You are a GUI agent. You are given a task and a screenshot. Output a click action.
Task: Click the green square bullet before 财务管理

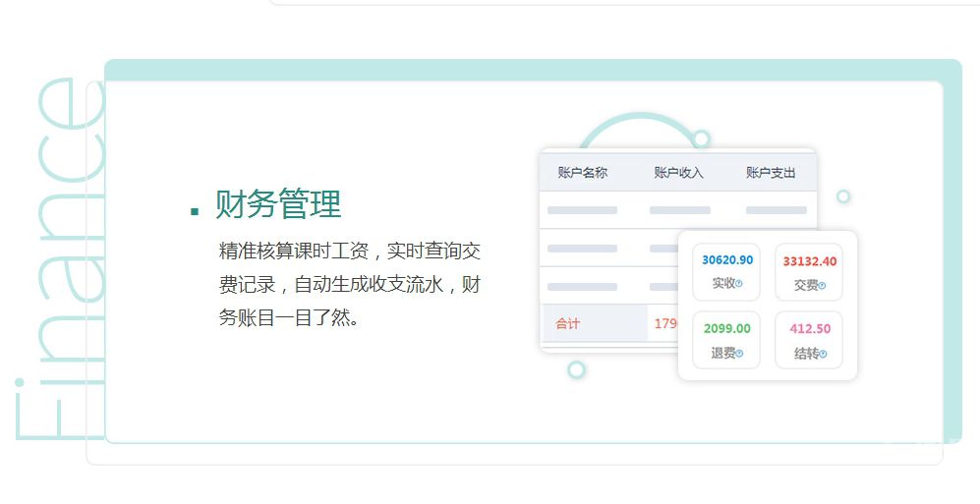pos(195,211)
